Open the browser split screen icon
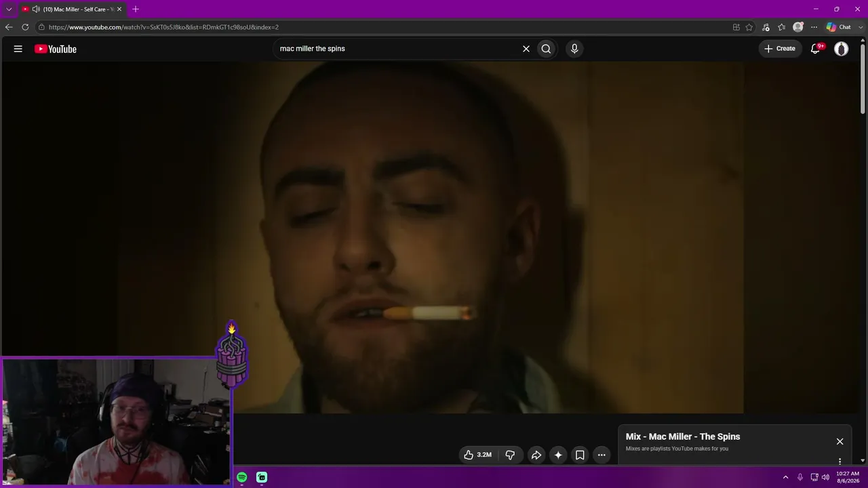868x488 pixels. 736,27
